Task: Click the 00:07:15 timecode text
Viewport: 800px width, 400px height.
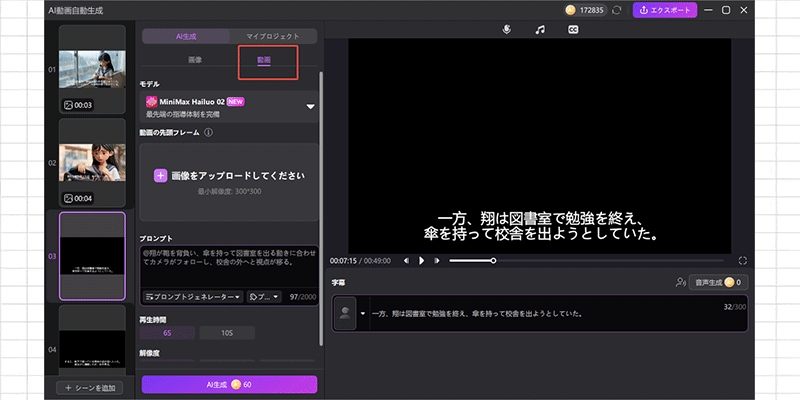Action: (342, 261)
